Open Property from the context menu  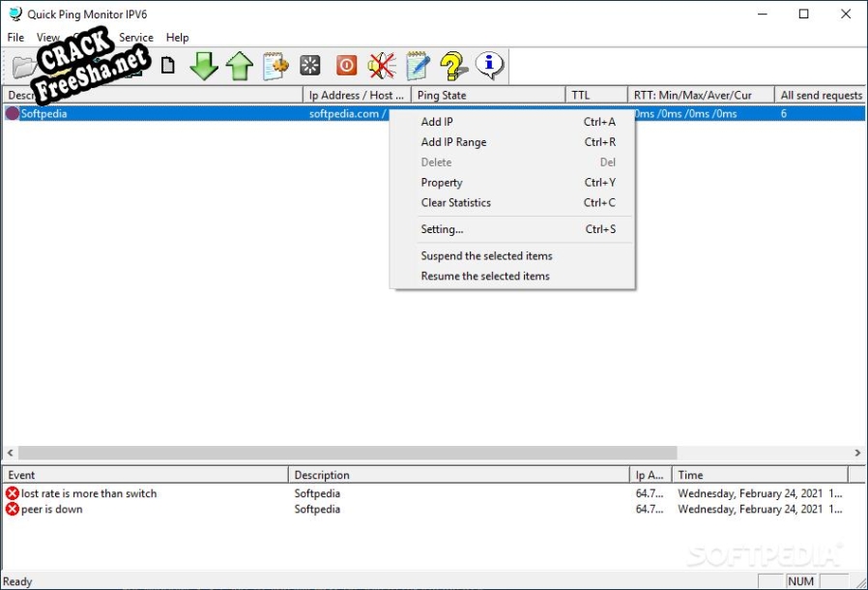click(442, 183)
